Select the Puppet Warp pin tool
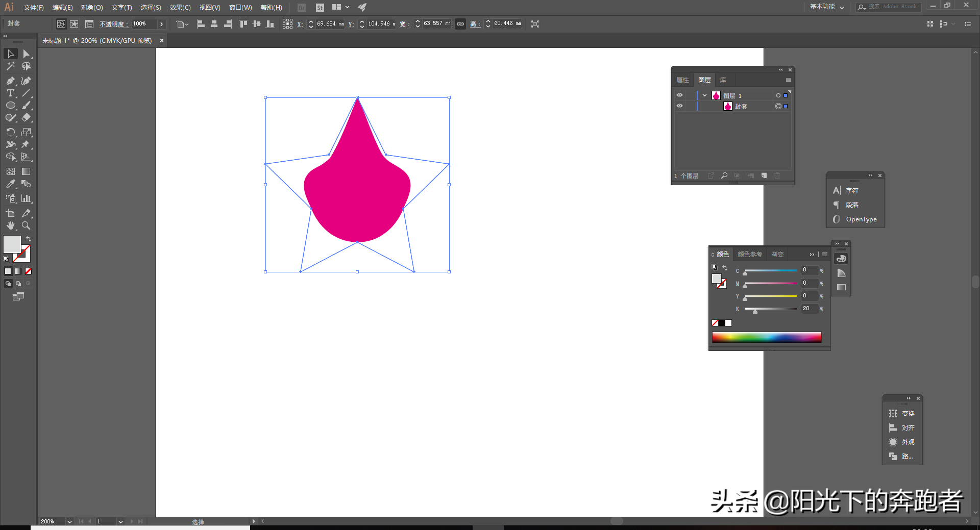This screenshot has width=980, height=530. [26, 144]
